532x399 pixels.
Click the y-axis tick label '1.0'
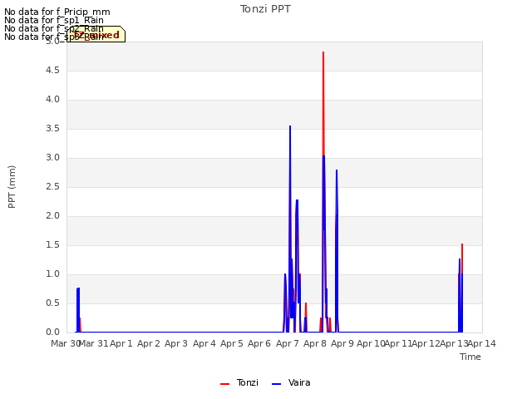tap(53, 273)
